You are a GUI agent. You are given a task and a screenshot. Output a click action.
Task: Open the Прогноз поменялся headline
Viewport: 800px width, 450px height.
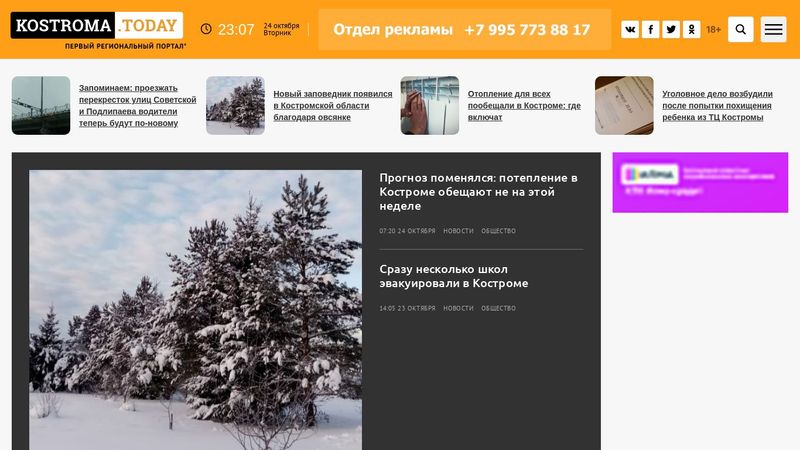point(479,192)
